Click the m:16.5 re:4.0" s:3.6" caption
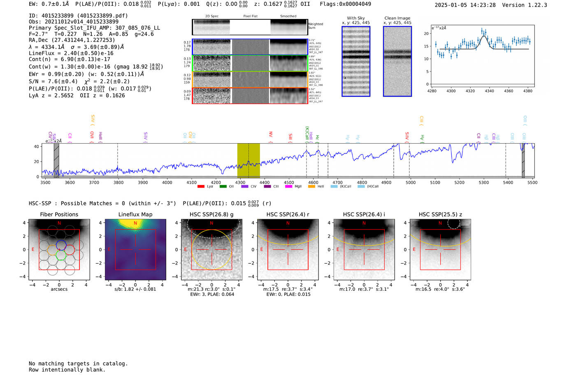 click(440, 289)
